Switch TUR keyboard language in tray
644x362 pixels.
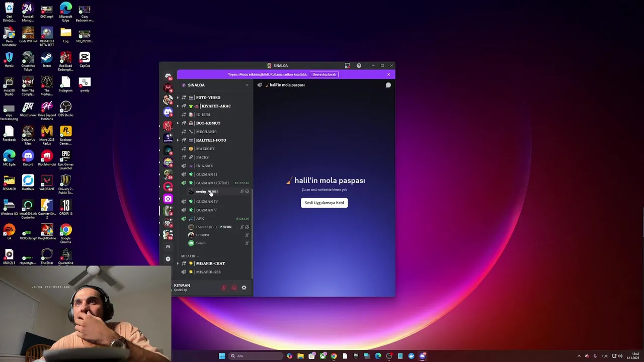click(x=605, y=356)
